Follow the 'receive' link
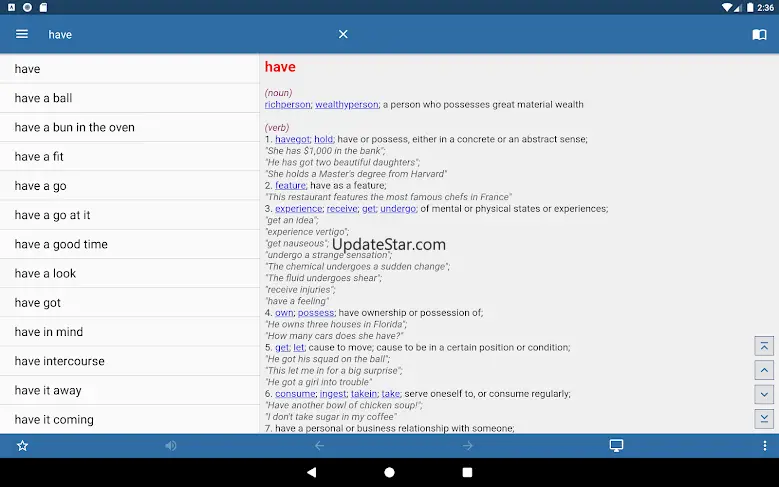Viewport: 779px width, 487px height. pos(342,209)
